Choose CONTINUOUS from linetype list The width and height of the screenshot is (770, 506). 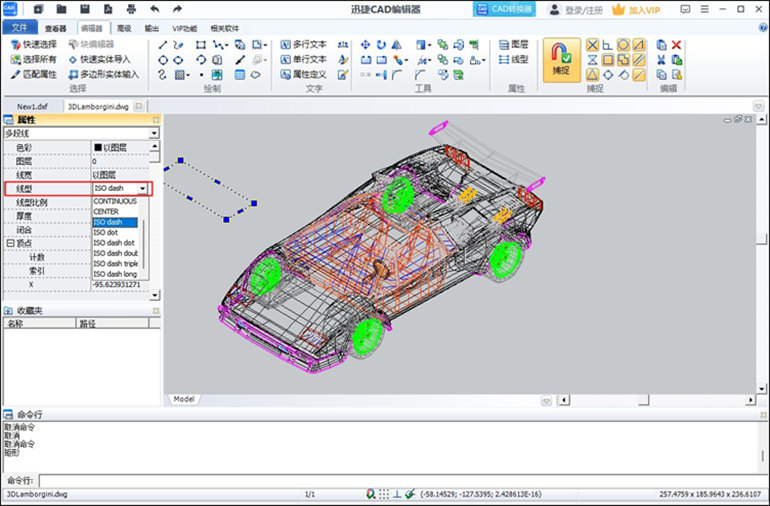pyautogui.click(x=115, y=201)
